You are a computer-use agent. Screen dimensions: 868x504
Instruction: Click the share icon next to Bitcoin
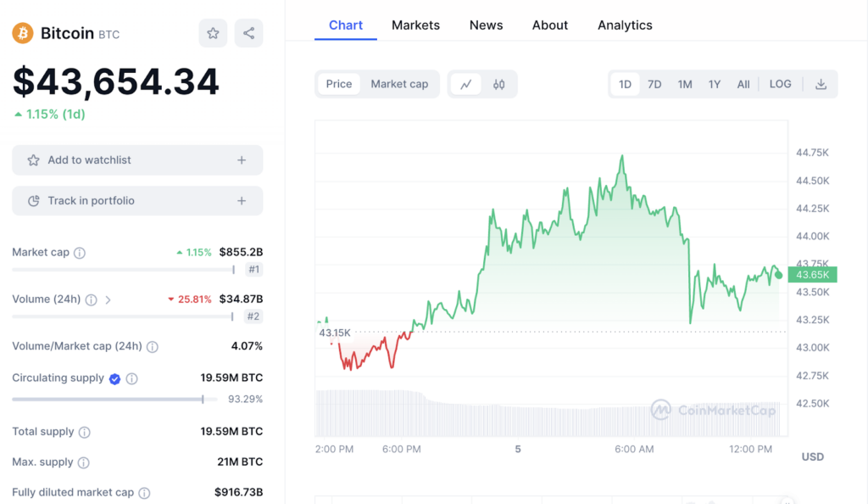tap(248, 33)
